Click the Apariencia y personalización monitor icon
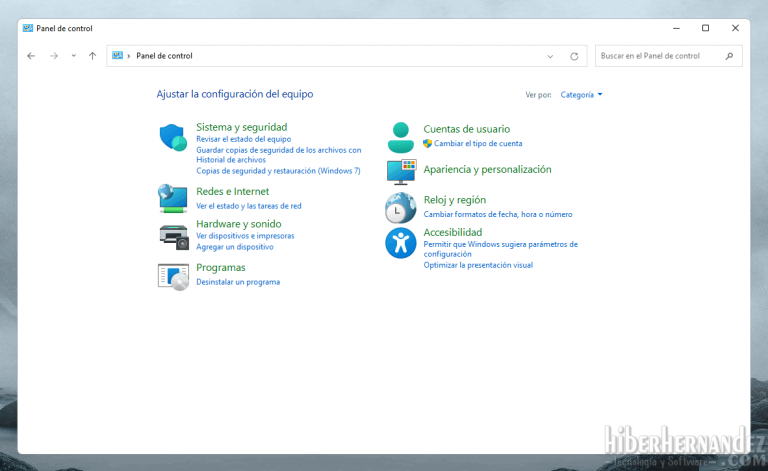768x471 pixels. [x=401, y=172]
